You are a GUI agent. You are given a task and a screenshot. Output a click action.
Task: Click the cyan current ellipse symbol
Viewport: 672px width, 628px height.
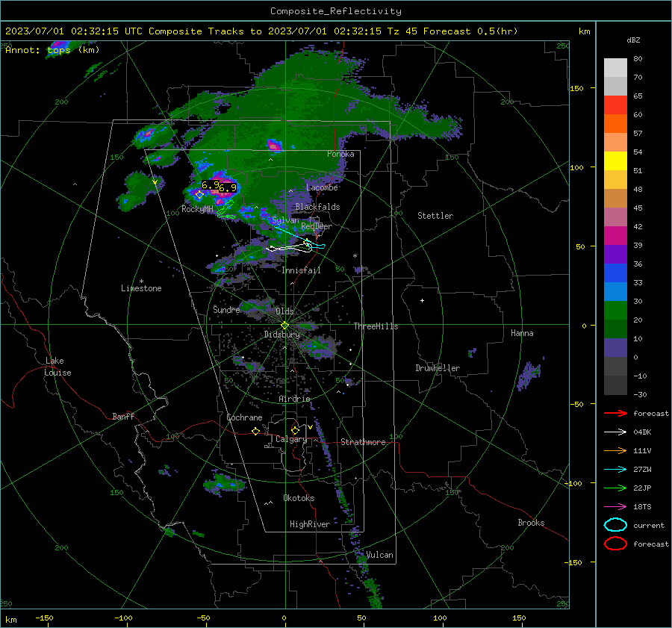(615, 525)
